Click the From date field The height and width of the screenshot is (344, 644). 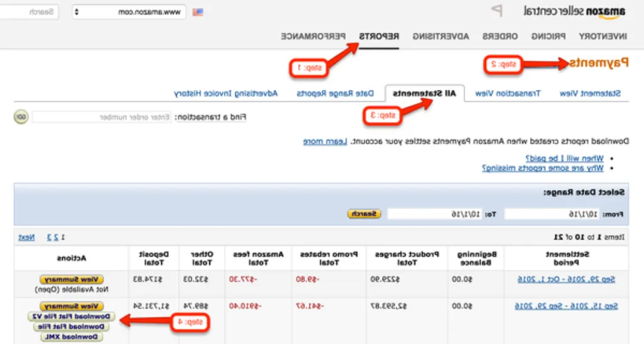[x=551, y=214]
